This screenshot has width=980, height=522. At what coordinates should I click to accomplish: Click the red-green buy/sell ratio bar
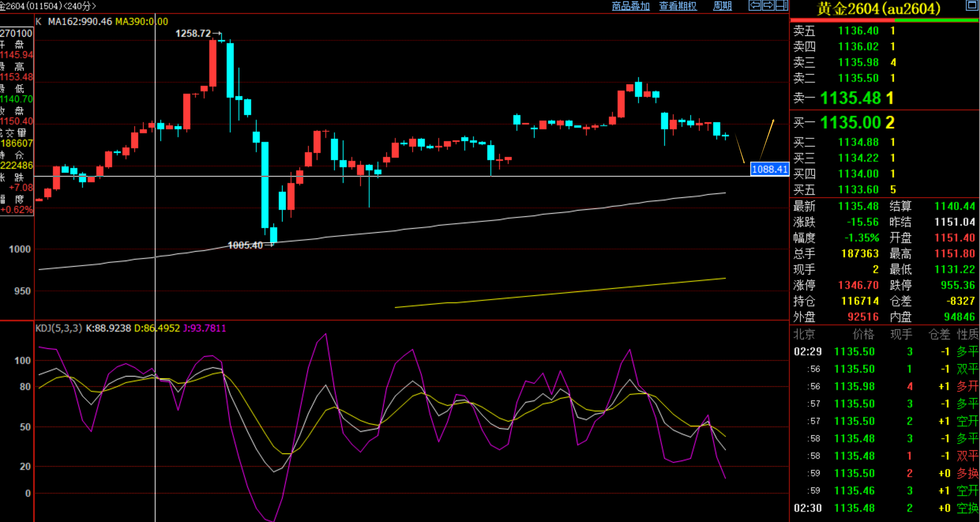click(885, 19)
